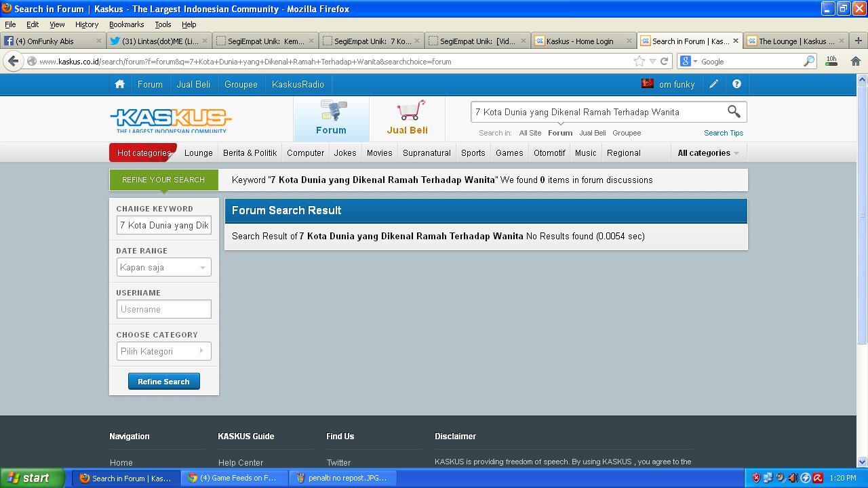
Task: Expand the Pilih Kategori category selector
Action: (x=163, y=351)
